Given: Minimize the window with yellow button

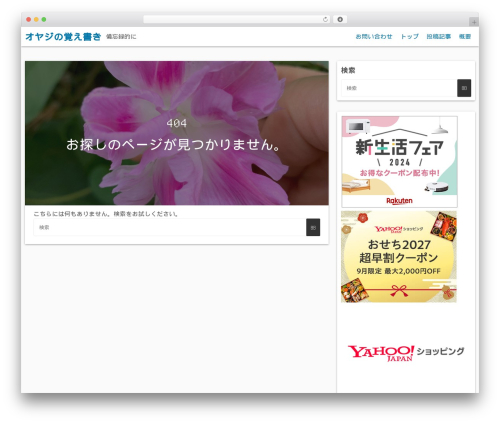Looking at the screenshot, I should [36, 20].
